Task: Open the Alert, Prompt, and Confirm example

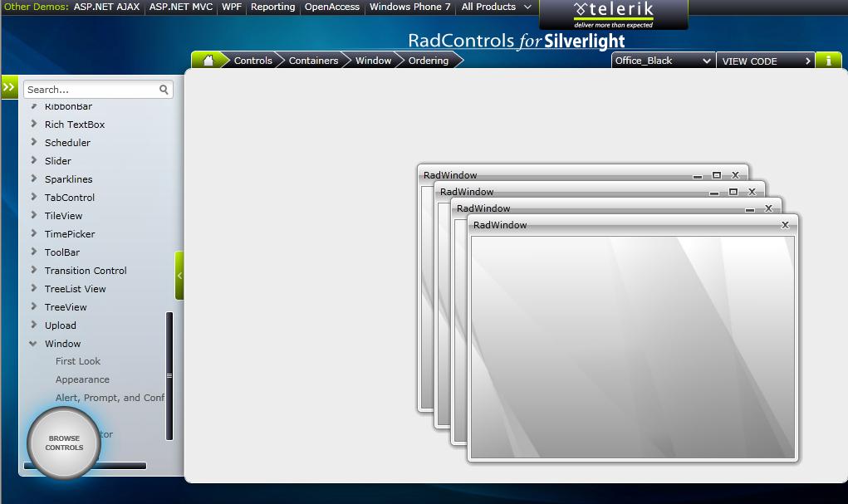Action: coord(110,398)
